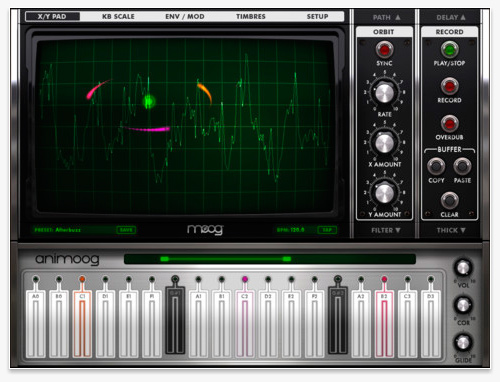Play the F1 key
This screenshot has width=500, height=382.
tap(152, 323)
